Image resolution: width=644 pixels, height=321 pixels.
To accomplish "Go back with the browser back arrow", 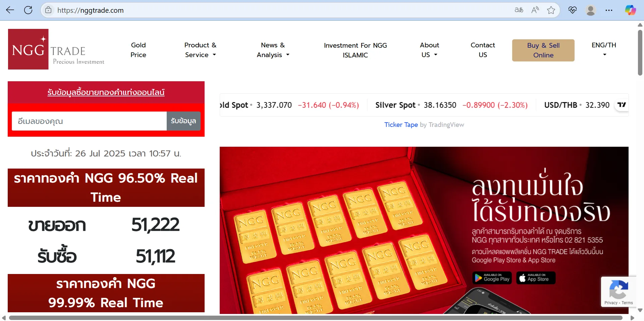I will click(x=10, y=10).
